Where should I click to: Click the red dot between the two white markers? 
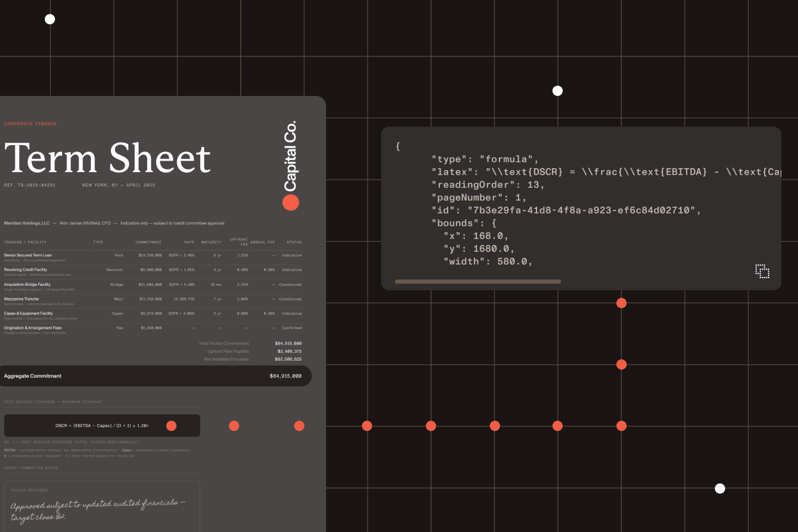point(621,364)
